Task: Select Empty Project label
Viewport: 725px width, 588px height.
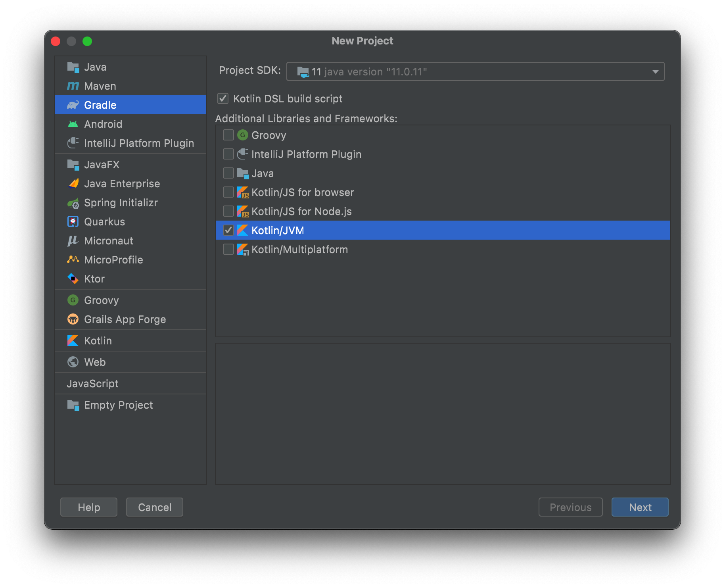Action: click(x=119, y=405)
